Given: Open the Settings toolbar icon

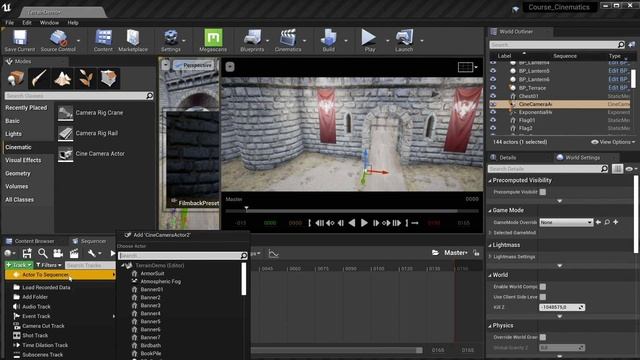Looking at the screenshot, I should [x=171, y=40].
